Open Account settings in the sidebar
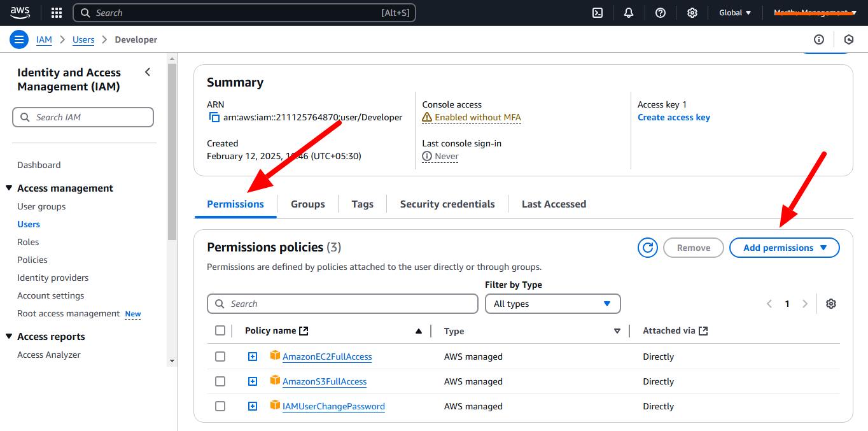Viewport: 868px width, 431px height. (51, 295)
